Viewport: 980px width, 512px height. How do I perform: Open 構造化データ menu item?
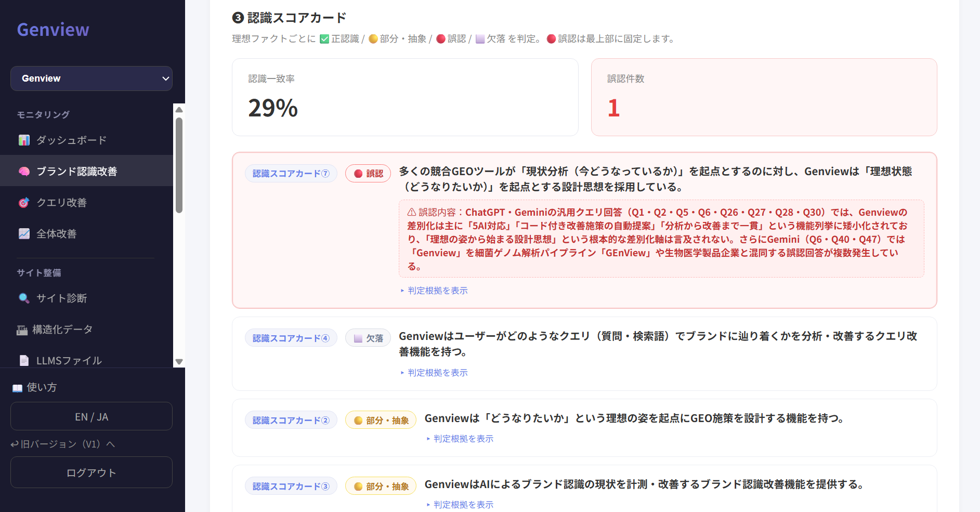point(86,330)
